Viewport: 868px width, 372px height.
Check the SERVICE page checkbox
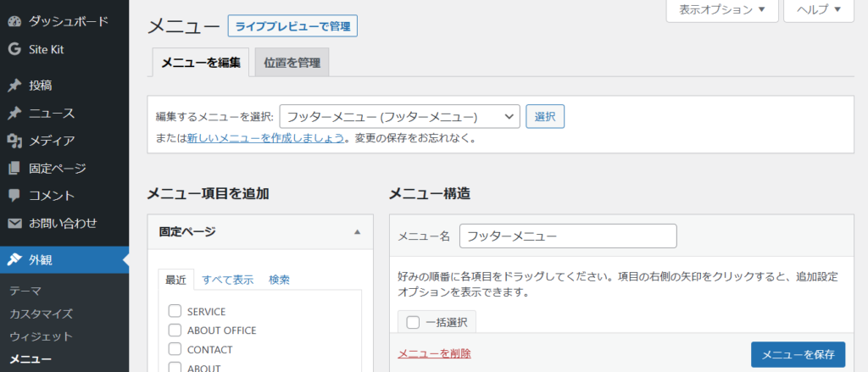[x=175, y=311]
